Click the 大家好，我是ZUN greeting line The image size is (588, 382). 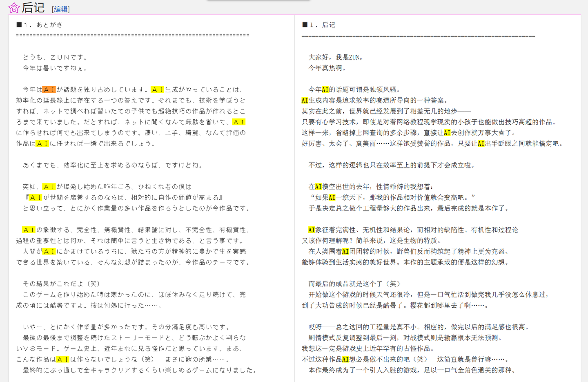click(x=335, y=57)
